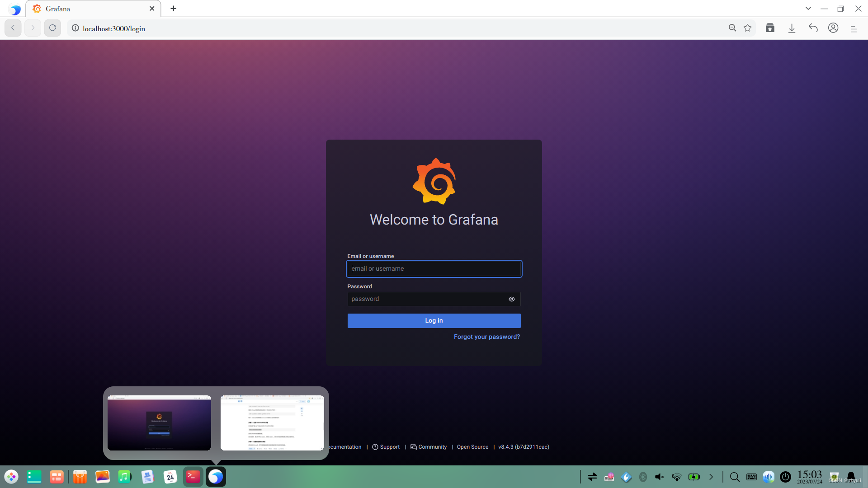Switch to Grafana login window thumbnail

coord(159,423)
